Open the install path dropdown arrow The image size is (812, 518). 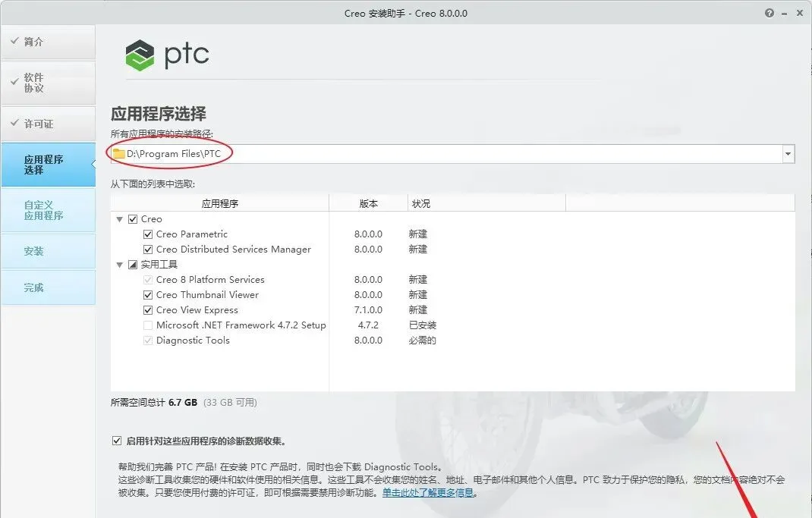point(788,154)
